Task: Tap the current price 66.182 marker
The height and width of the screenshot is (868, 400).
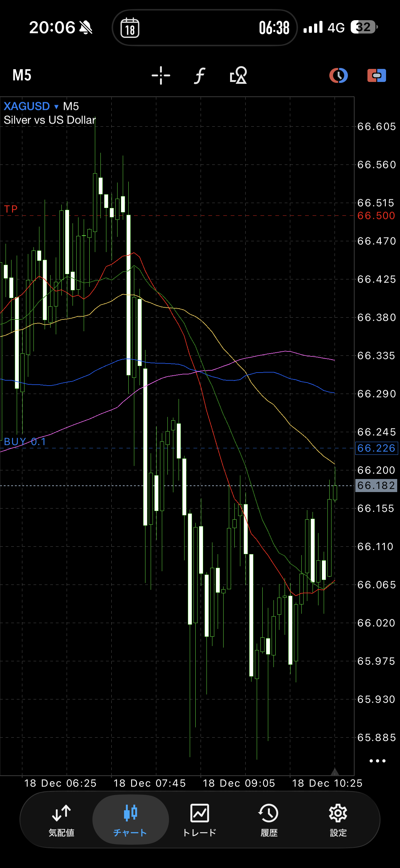Action: [x=376, y=486]
